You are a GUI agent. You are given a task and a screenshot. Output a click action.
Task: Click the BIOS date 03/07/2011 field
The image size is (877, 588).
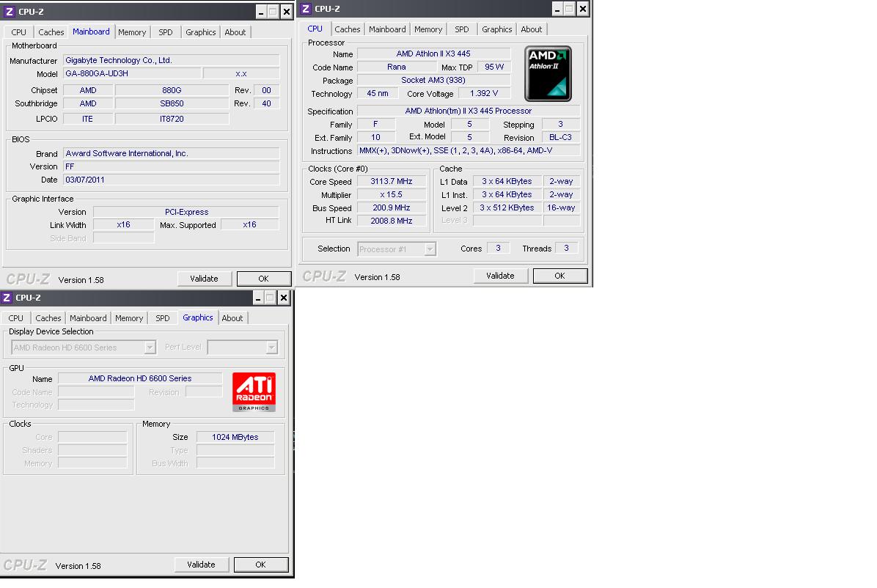tap(171, 180)
